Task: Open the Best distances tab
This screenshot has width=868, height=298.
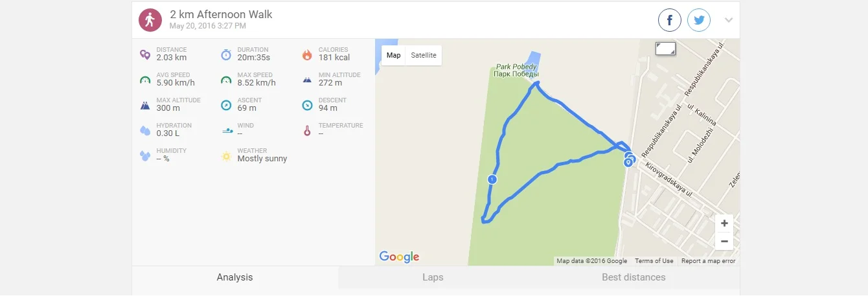Action: point(634,277)
